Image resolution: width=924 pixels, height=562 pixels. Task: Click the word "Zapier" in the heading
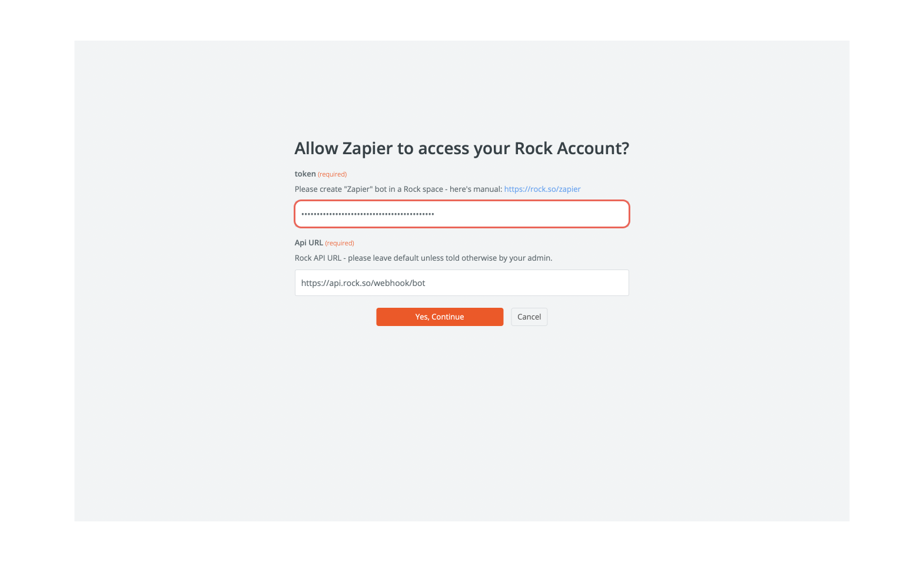(367, 148)
